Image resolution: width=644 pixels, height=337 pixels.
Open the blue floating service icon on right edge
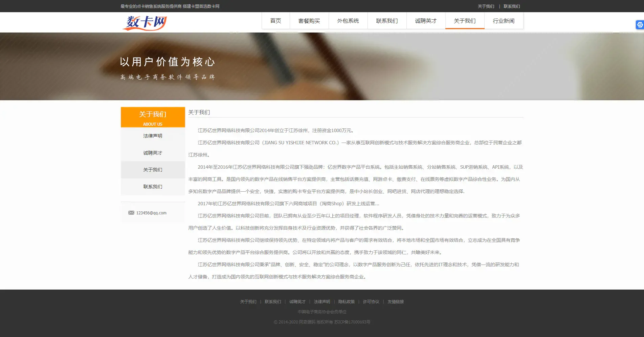639,24
